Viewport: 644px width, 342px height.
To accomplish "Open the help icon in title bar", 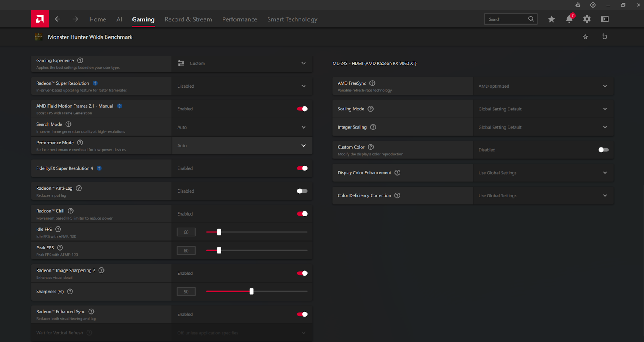I will pos(593,5).
